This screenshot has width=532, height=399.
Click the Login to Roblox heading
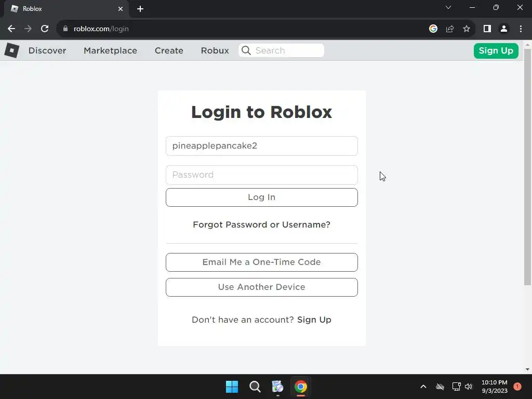point(262,112)
